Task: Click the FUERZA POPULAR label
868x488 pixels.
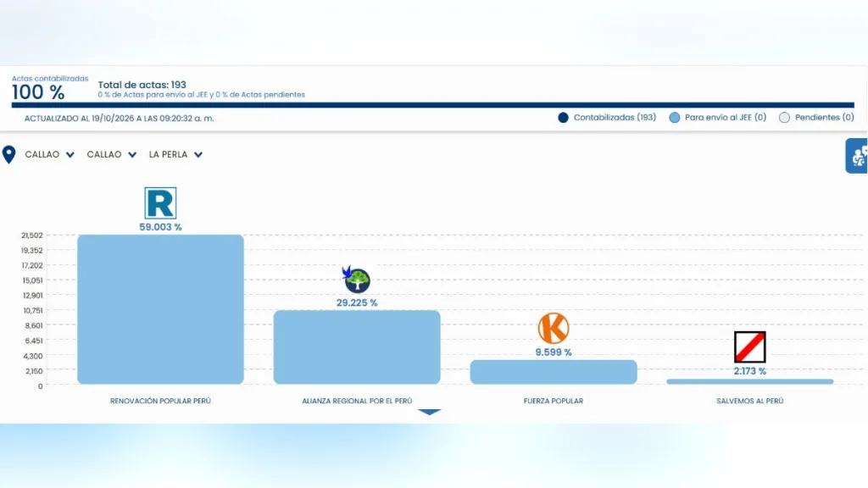Action: (x=553, y=401)
